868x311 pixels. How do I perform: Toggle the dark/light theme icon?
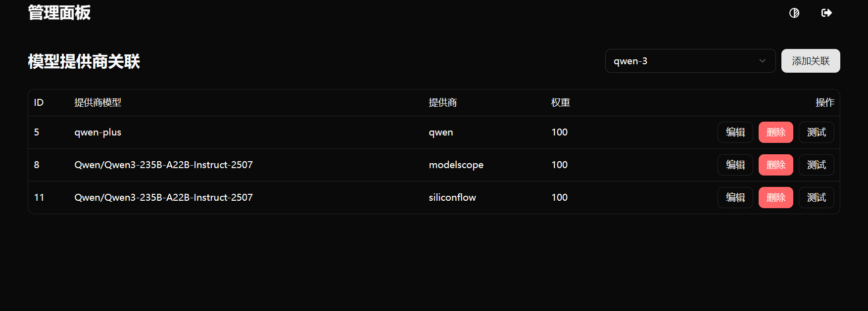[x=794, y=13]
